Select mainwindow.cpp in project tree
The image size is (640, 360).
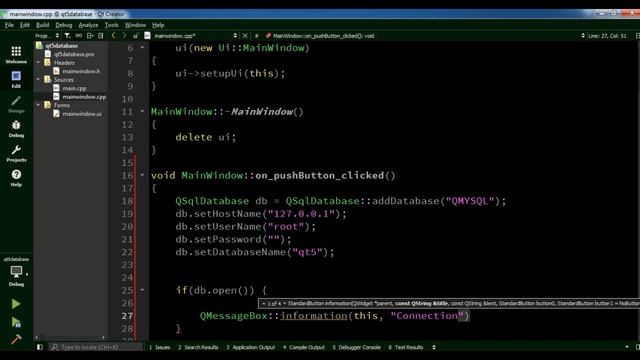84,97
